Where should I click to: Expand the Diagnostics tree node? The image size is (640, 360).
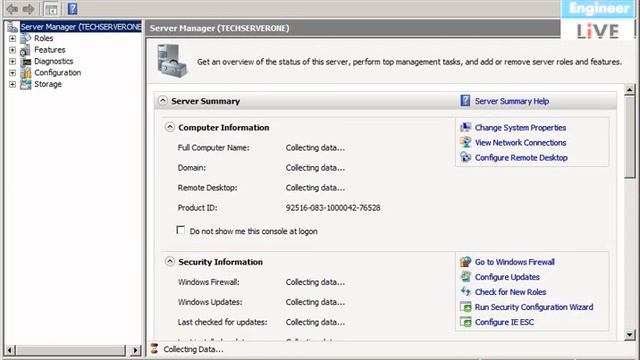tap(13, 61)
